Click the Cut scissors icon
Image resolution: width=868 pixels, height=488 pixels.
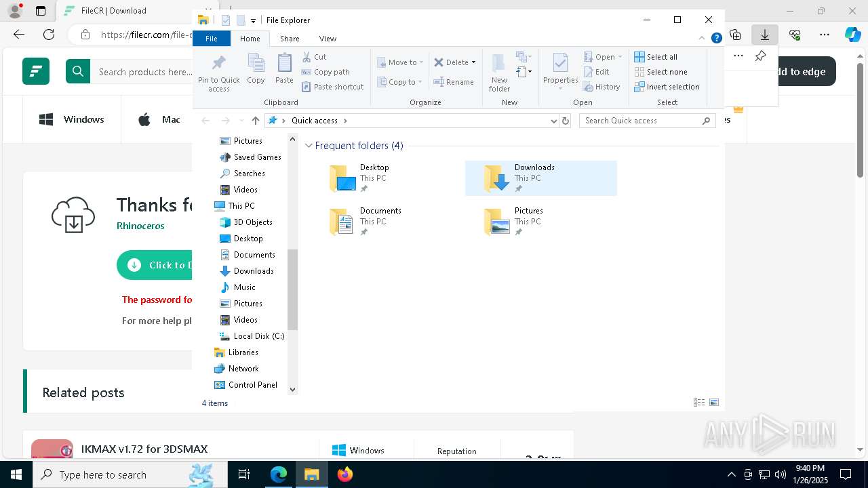307,57
